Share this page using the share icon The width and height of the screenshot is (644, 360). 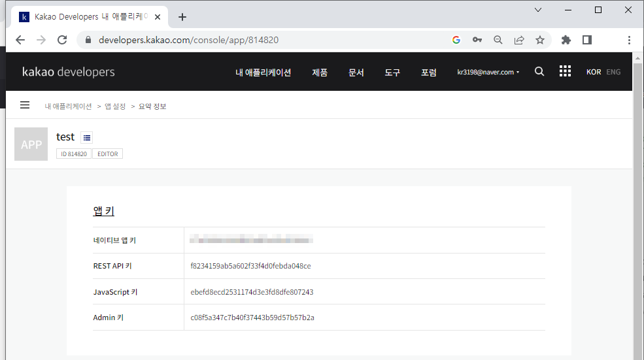coord(519,40)
